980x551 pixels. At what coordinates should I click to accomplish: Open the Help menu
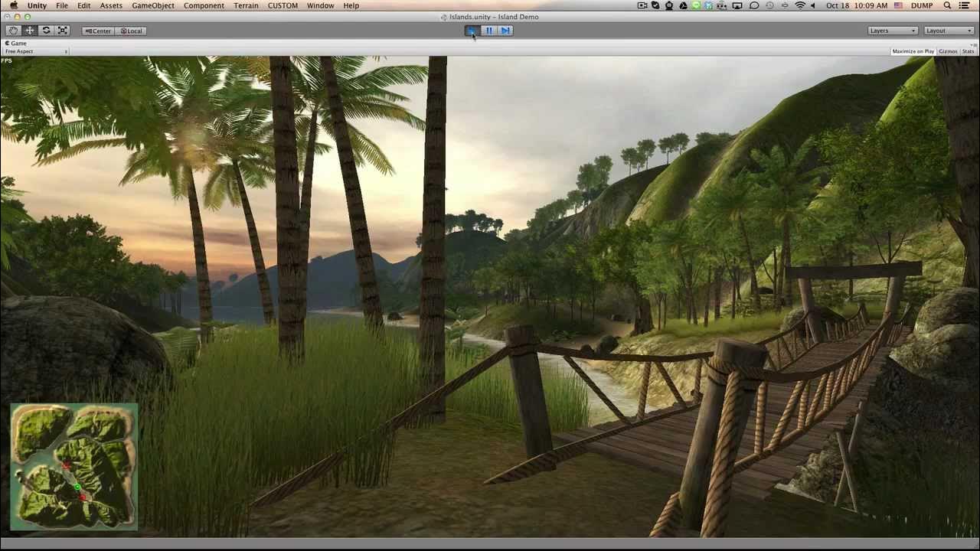[x=351, y=5]
